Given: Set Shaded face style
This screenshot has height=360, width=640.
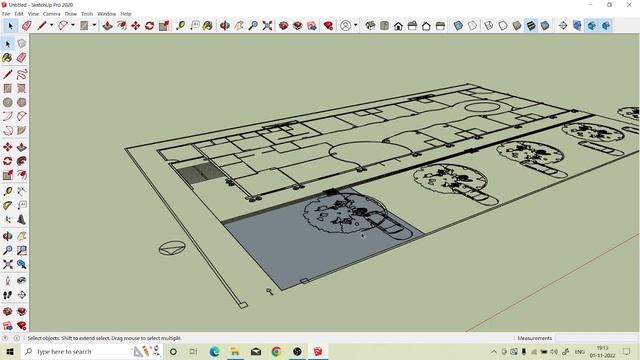Looking at the screenshot, I should [x=517, y=26].
